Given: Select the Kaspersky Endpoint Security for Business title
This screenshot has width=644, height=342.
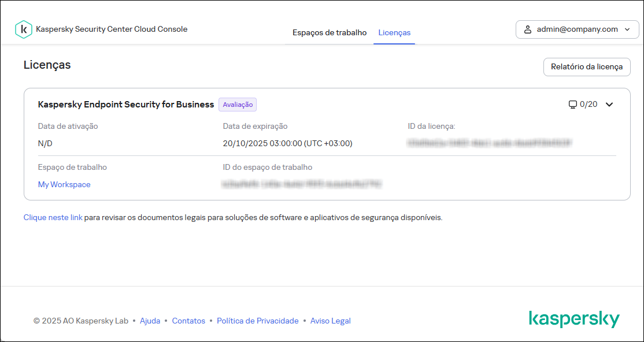Looking at the screenshot, I should pos(125,105).
